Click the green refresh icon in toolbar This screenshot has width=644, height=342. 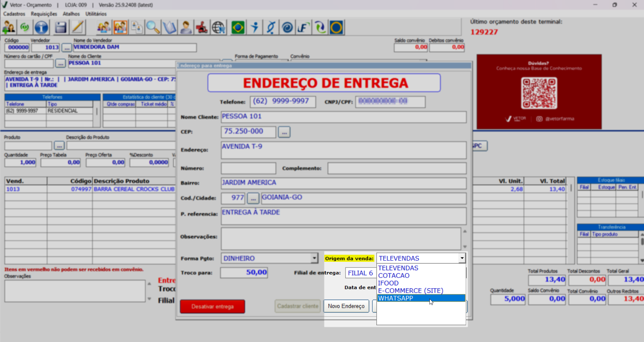25,28
